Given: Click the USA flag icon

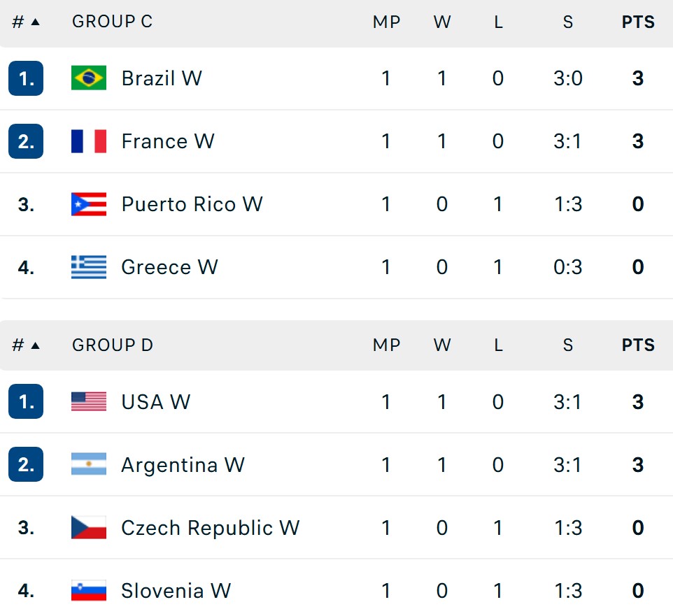Looking at the screenshot, I should point(89,402).
